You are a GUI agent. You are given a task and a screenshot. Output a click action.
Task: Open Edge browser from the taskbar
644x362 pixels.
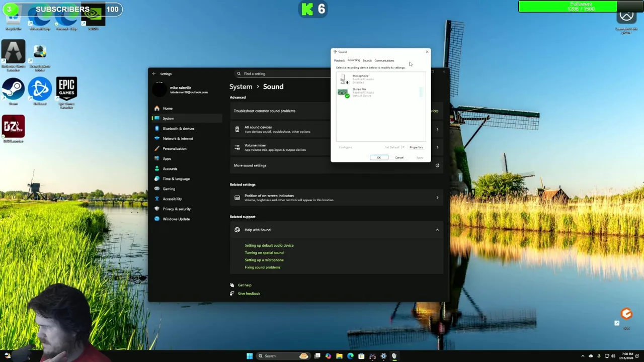pos(350,356)
